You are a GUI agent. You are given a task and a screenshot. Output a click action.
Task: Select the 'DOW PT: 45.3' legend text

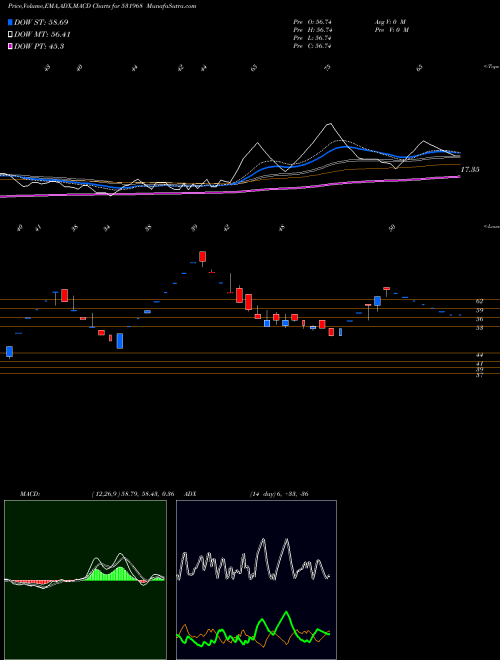(x=39, y=47)
